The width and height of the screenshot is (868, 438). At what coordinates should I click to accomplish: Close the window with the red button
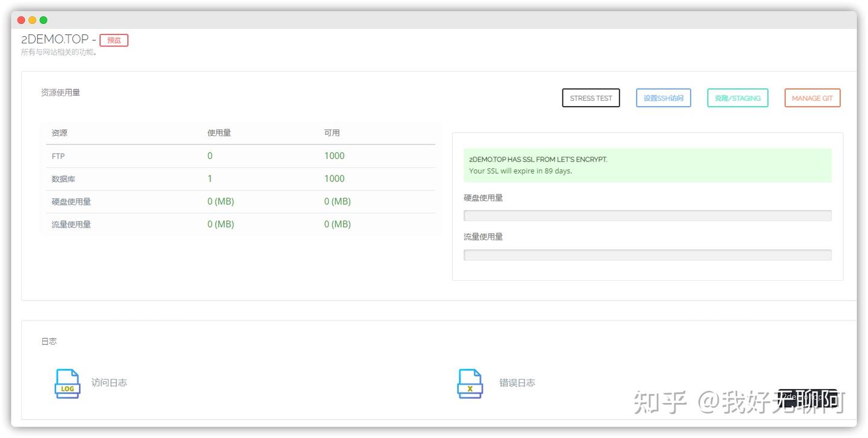coord(21,20)
